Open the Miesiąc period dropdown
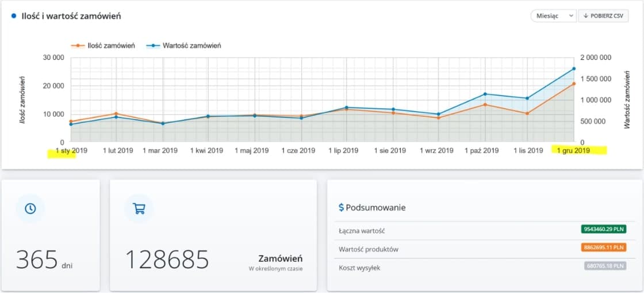 554,16
